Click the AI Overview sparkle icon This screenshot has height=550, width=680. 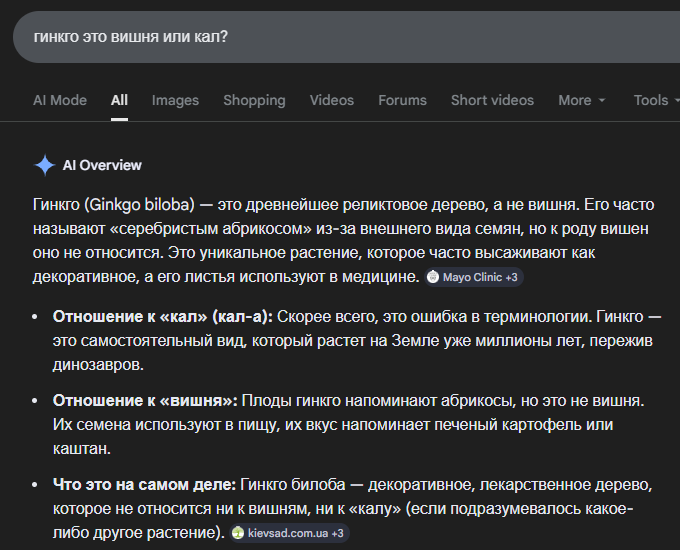pyautogui.click(x=44, y=165)
